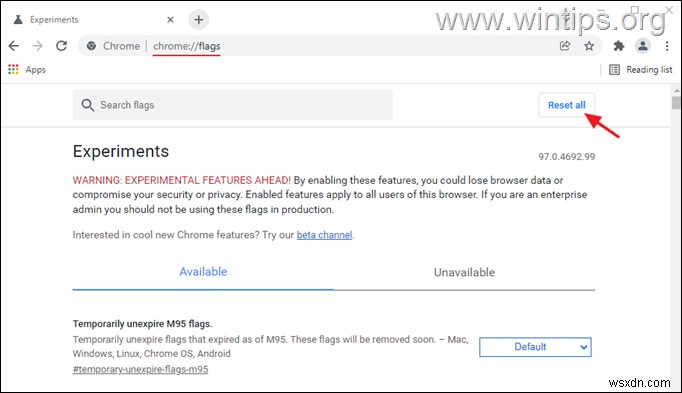Open Chrome's three-dot menu
The height and width of the screenshot is (393, 682).
tap(667, 46)
